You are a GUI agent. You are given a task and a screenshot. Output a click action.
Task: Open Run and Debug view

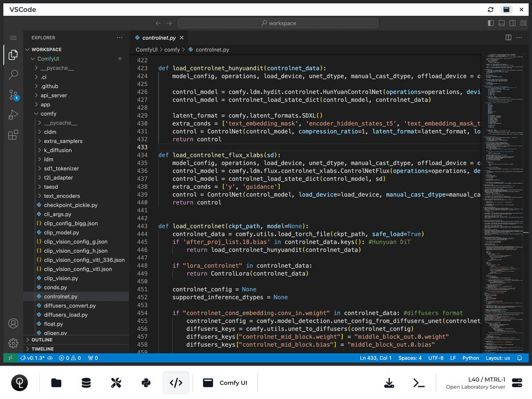(13, 115)
